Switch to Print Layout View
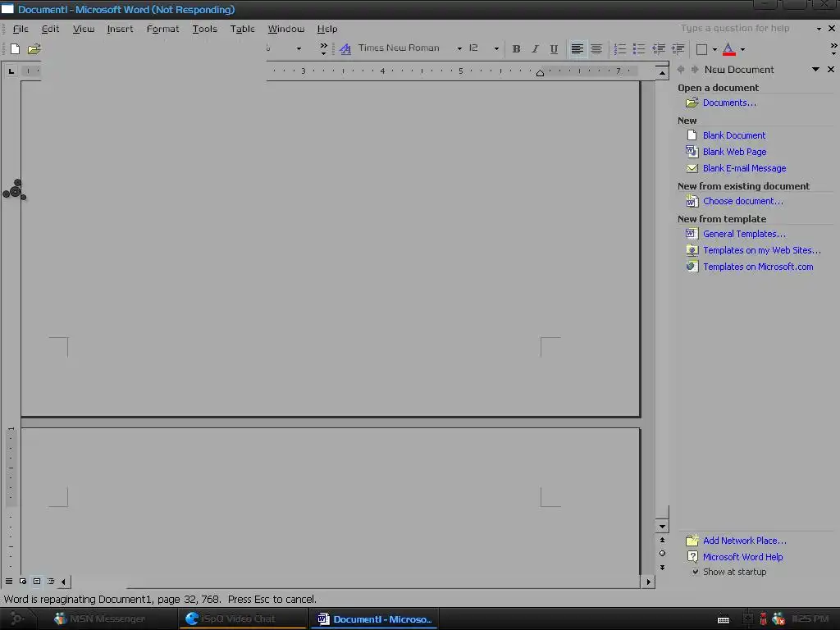This screenshot has width=840, height=630. point(37,582)
